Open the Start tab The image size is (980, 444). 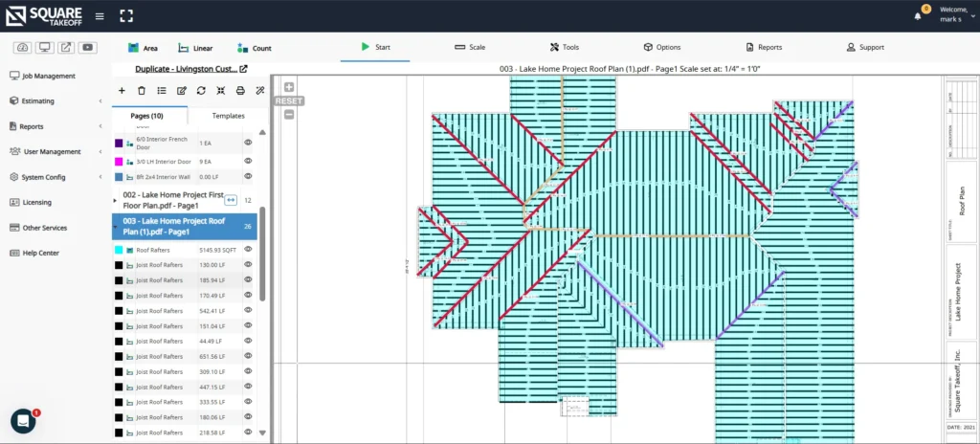click(375, 47)
